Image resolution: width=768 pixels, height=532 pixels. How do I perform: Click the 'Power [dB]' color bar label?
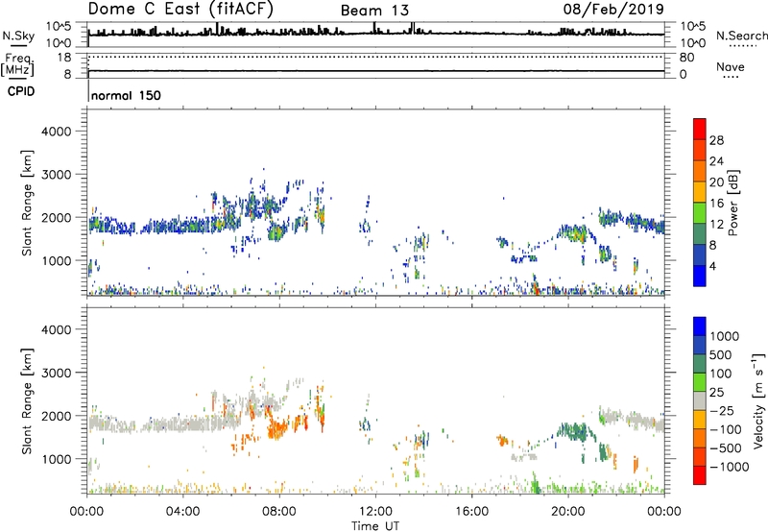(x=732, y=203)
